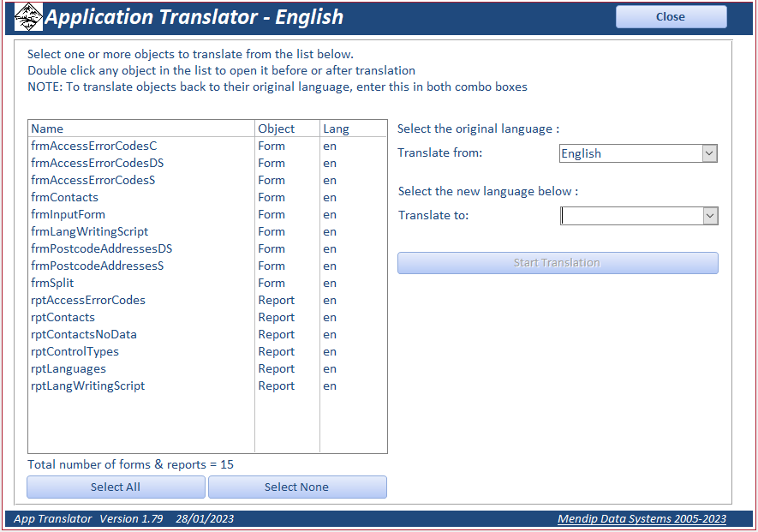Select the frmLangWritingScript row
The height and width of the screenshot is (532, 758).
click(x=207, y=231)
